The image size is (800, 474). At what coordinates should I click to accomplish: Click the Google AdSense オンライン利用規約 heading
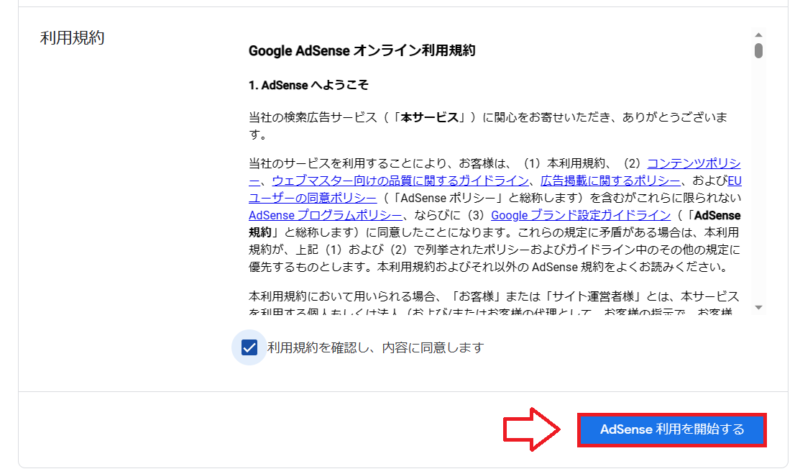(362, 51)
